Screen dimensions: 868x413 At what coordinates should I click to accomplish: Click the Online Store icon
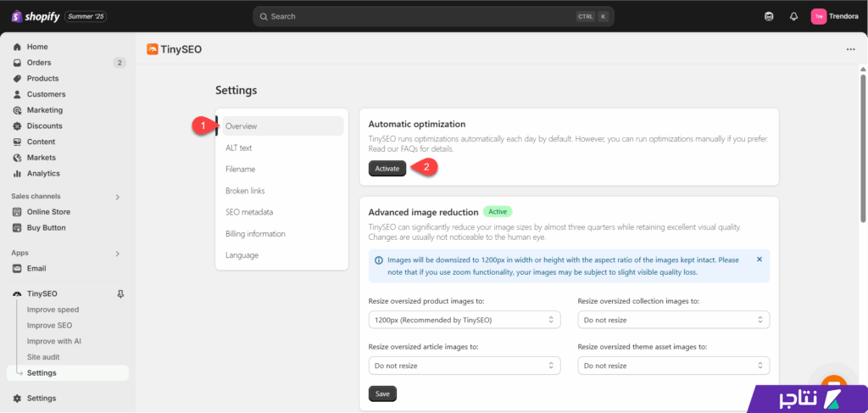click(x=17, y=211)
